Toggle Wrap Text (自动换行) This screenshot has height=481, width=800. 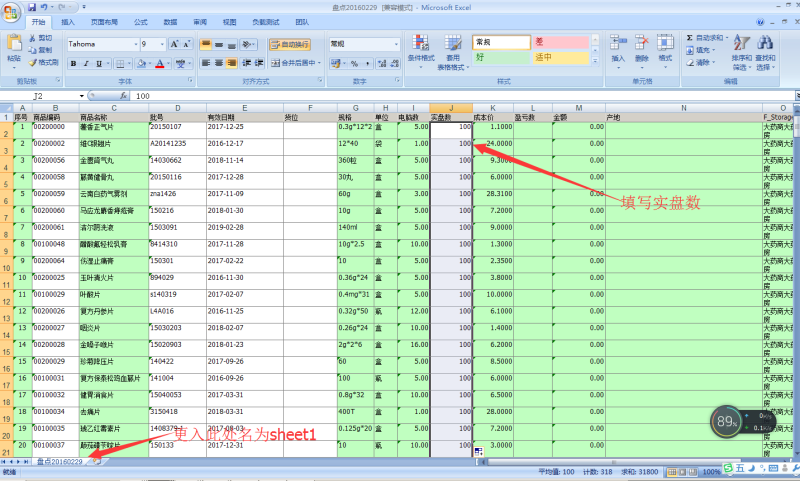(290, 45)
